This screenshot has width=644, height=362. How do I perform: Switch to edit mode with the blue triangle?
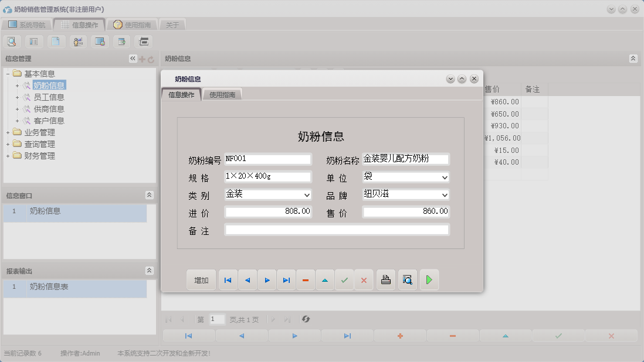[x=325, y=279]
